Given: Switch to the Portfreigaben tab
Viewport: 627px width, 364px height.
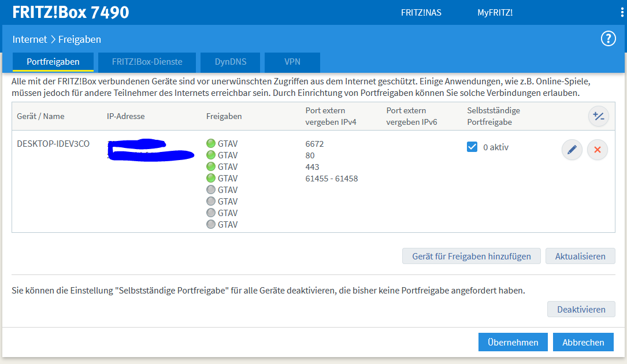Looking at the screenshot, I should click(53, 62).
